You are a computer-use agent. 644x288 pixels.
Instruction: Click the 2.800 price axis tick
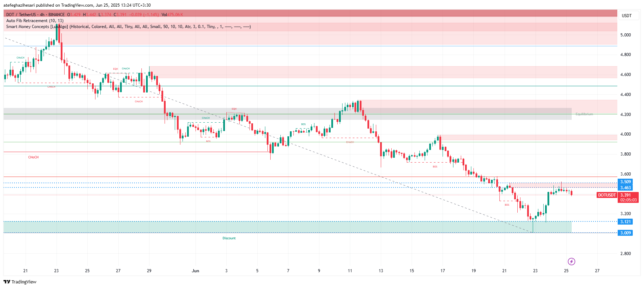(625, 254)
